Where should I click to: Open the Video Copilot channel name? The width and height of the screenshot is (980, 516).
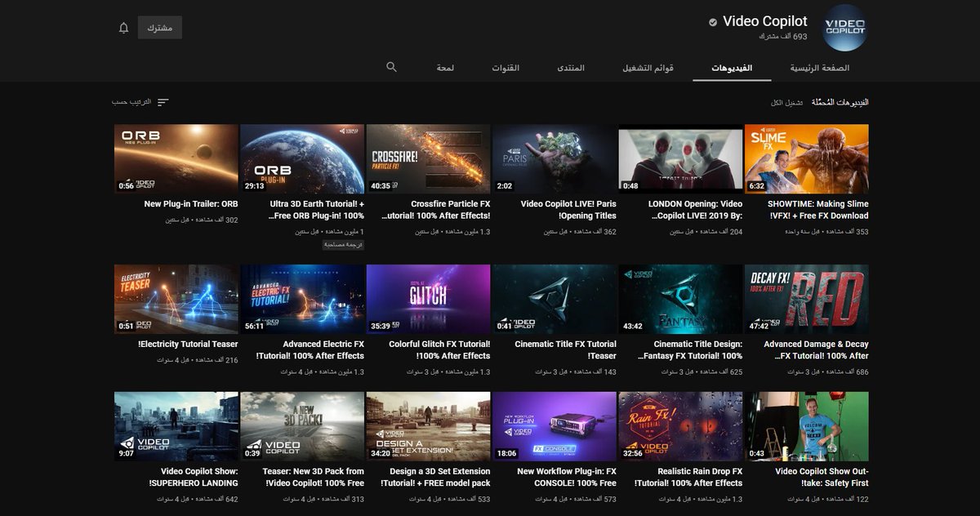tap(765, 21)
